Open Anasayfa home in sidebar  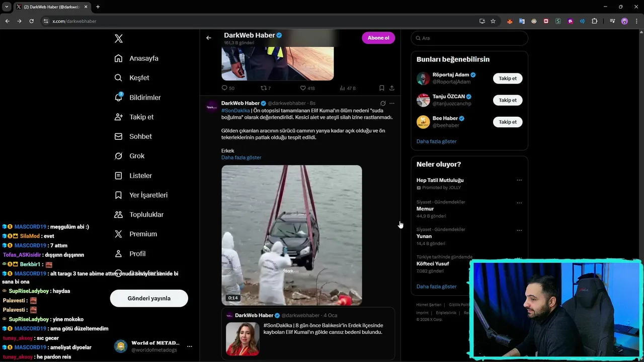pyautogui.click(x=136, y=58)
